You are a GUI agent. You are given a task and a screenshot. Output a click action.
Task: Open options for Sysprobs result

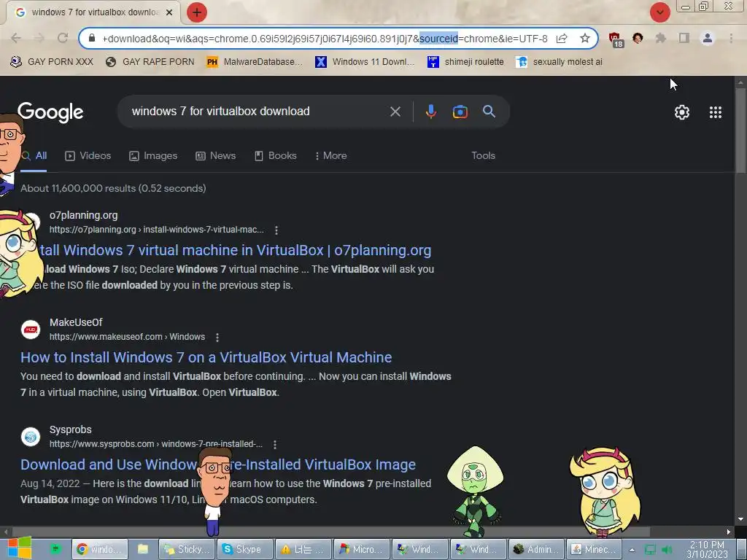275,444
